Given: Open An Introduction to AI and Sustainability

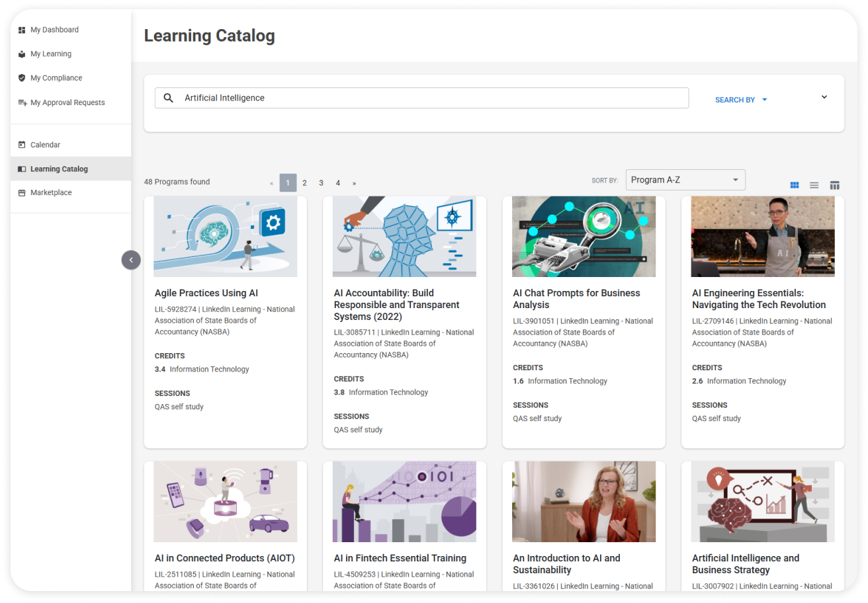Looking at the screenshot, I should 567,564.
